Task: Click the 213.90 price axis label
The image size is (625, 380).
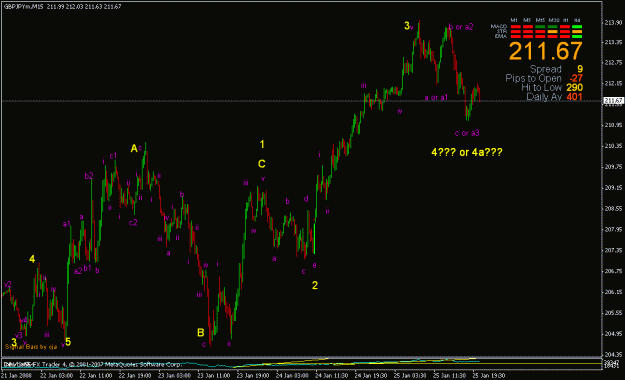Action: click(x=613, y=23)
